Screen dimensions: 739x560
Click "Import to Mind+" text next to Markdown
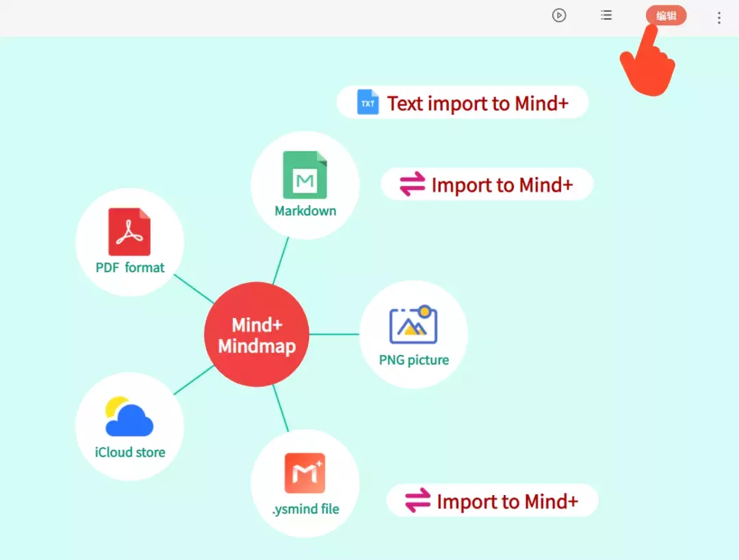502,185
